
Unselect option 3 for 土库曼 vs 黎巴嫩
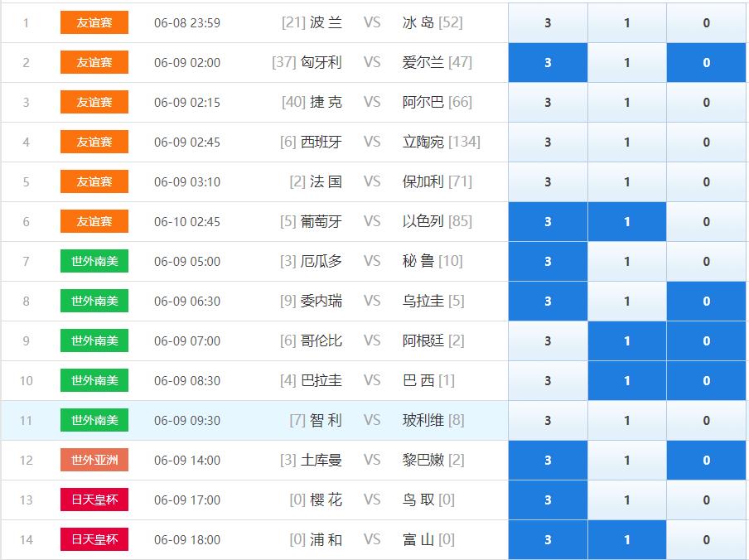pos(548,461)
